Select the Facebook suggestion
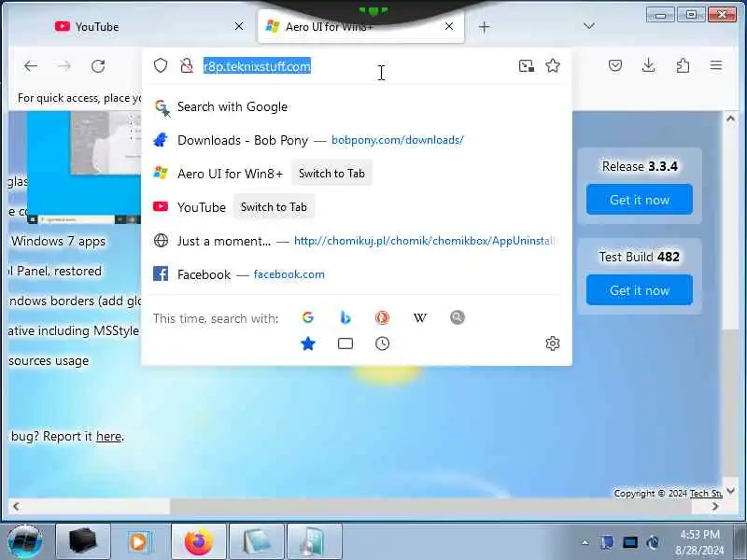 [357, 274]
